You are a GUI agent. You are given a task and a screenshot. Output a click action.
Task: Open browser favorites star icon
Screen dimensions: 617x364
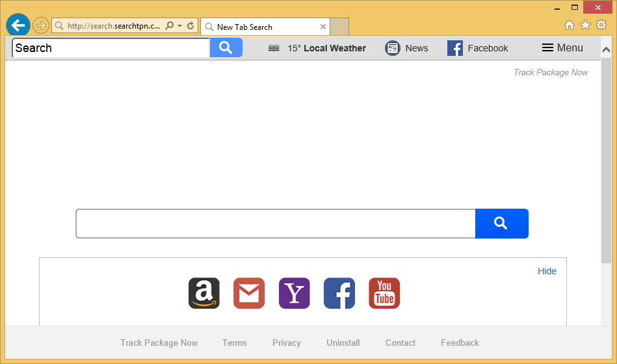point(585,25)
